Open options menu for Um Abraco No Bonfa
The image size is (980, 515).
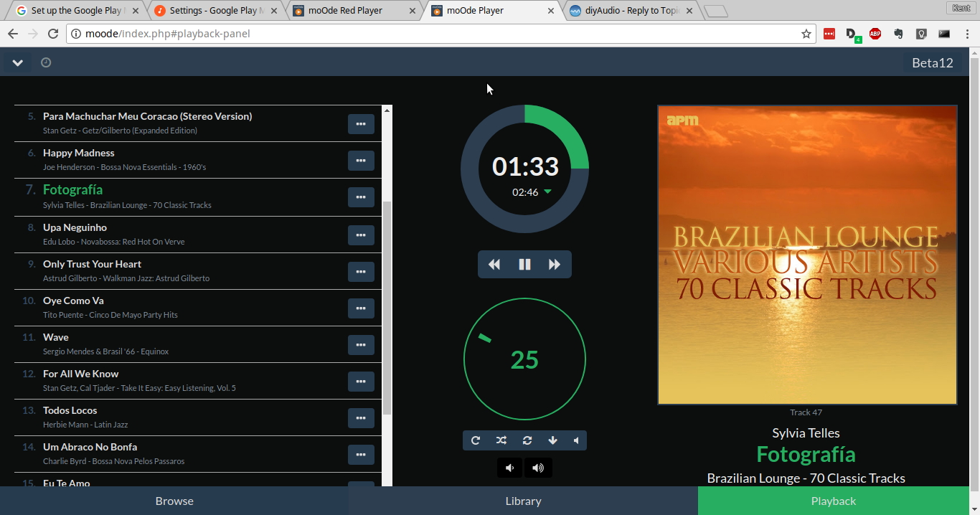coord(361,454)
